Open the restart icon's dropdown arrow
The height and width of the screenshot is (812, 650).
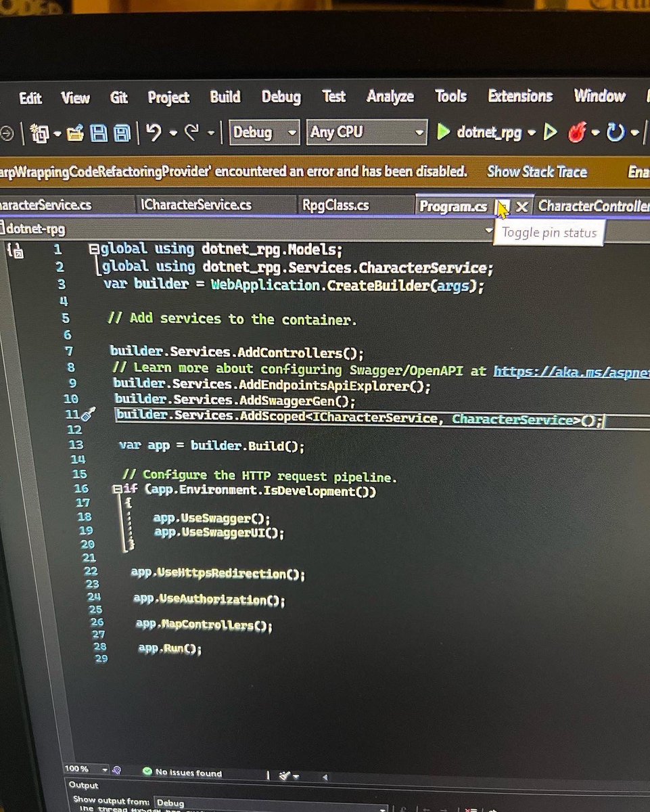634,133
